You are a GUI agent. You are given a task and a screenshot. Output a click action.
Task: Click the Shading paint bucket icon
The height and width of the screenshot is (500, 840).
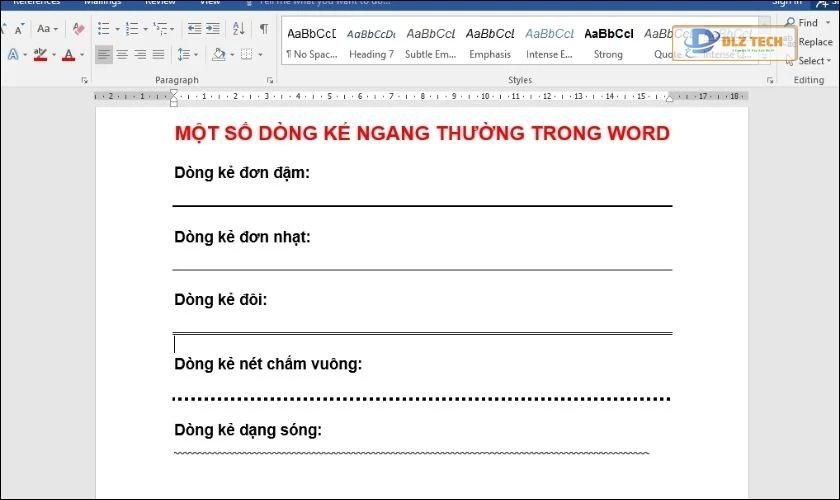218,54
